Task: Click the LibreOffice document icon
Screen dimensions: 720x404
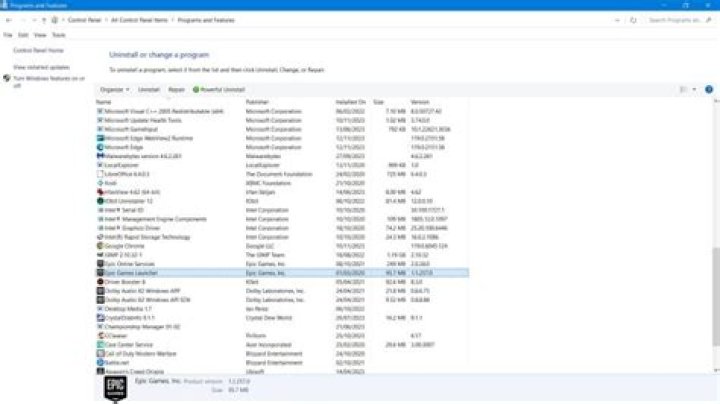Action: (100, 174)
